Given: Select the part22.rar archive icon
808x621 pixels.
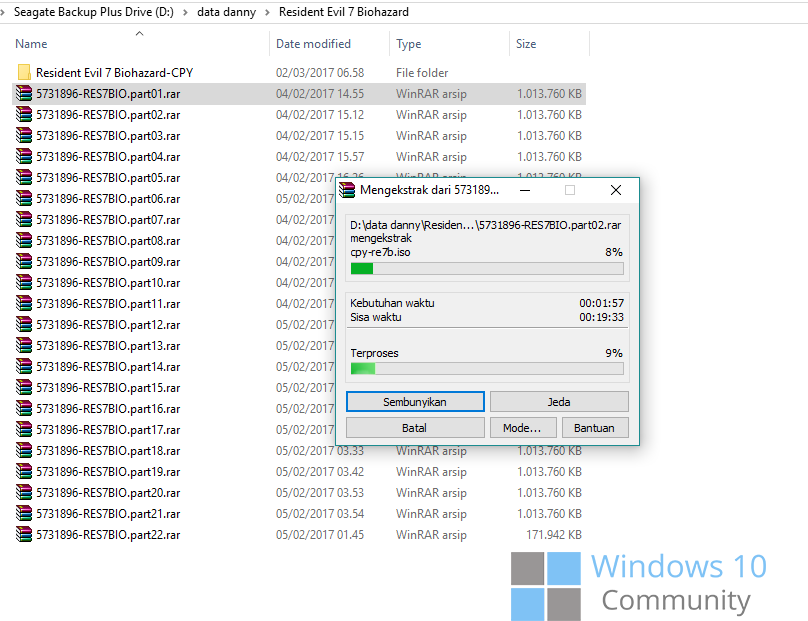Looking at the screenshot, I should point(24,534).
